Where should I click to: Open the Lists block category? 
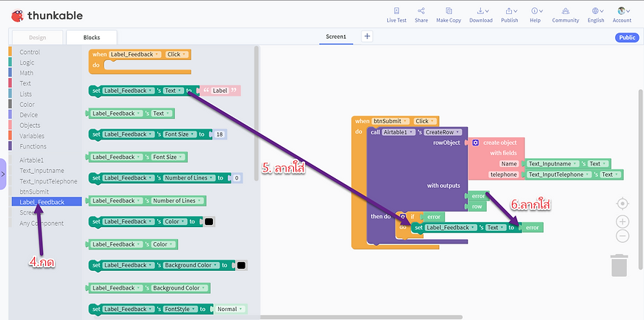coord(25,94)
